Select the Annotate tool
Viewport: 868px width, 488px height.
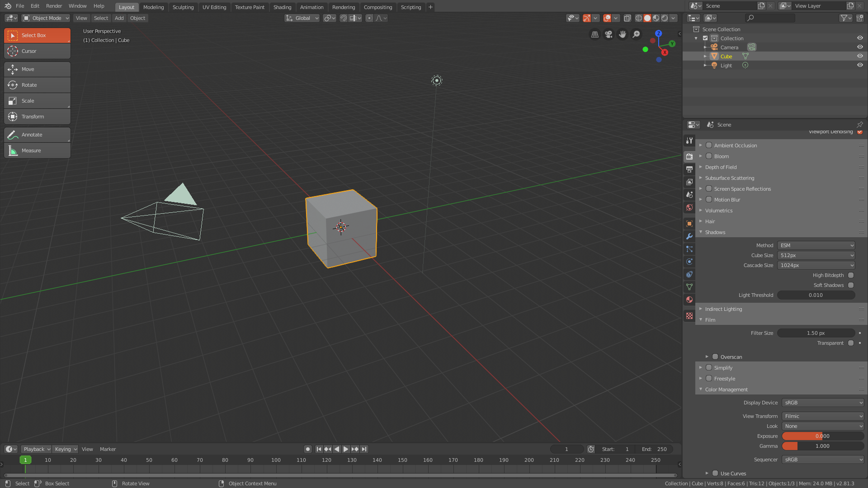tap(37, 134)
